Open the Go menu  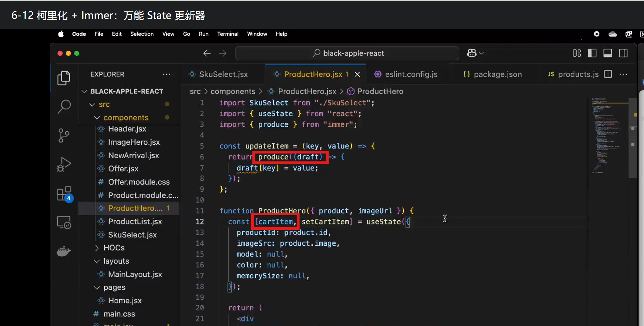187,34
